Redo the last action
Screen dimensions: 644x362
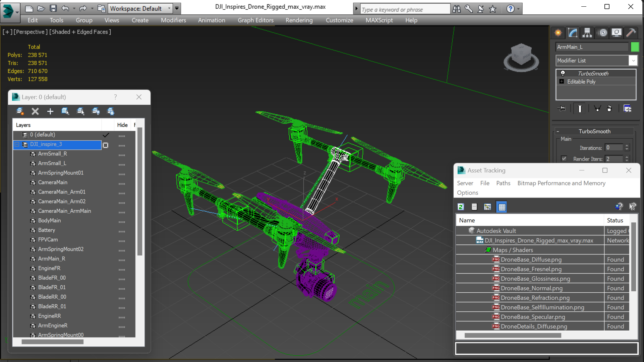[83, 8]
